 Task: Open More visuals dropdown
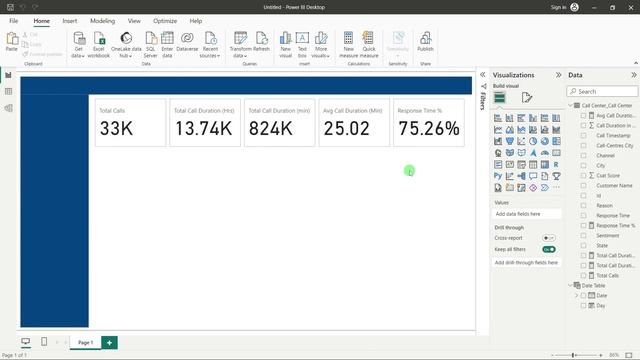point(320,44)
